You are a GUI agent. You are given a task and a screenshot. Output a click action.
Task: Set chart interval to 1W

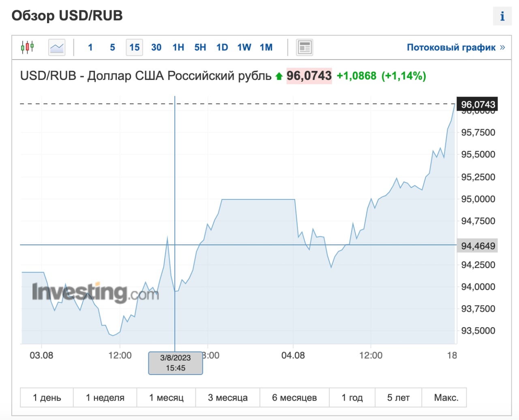pos(244,47)
